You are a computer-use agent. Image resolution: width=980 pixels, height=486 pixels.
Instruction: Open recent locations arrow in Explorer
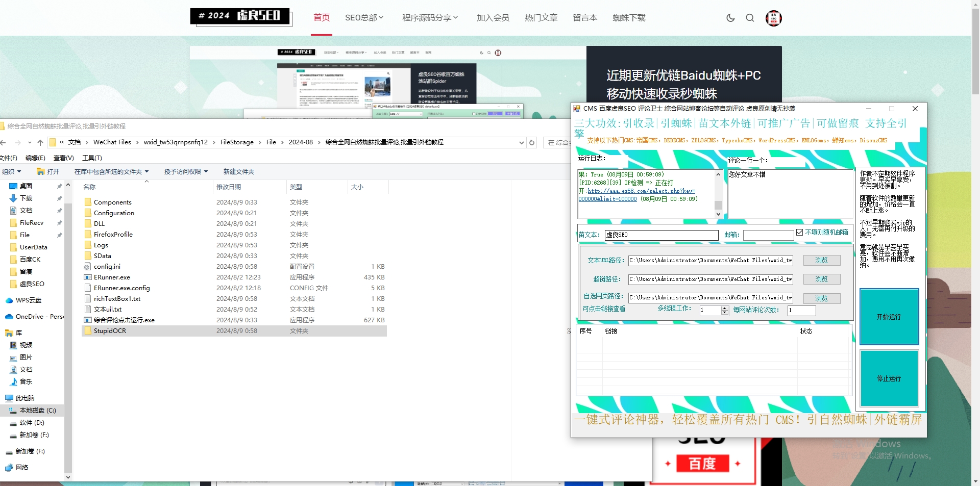pos(30,142)
